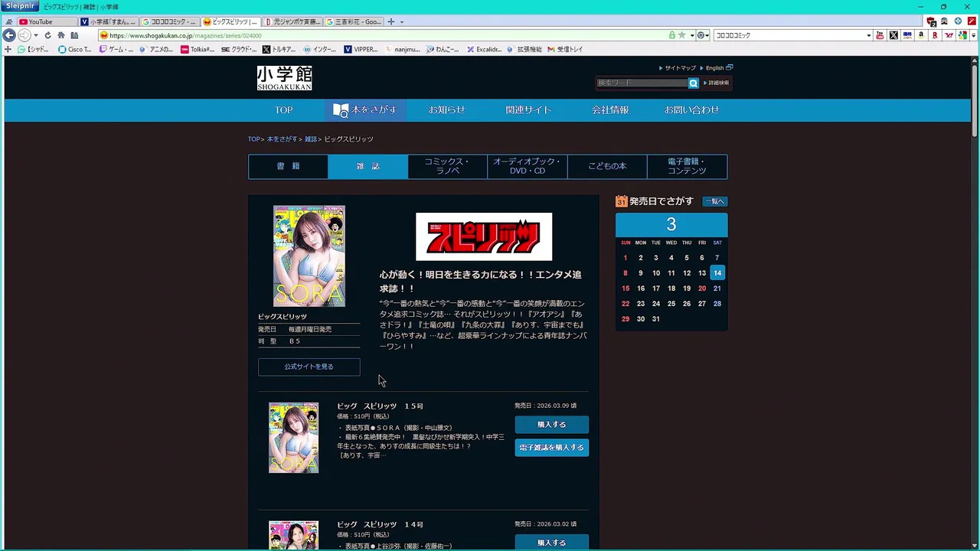The image size is (980, 551).
Task: Reload the page with the refresh icon
Action: [x=47, y=35]
